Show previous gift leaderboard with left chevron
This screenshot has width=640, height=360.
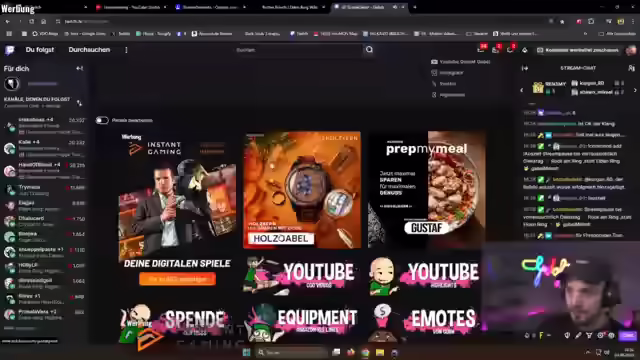pos(522,90)
